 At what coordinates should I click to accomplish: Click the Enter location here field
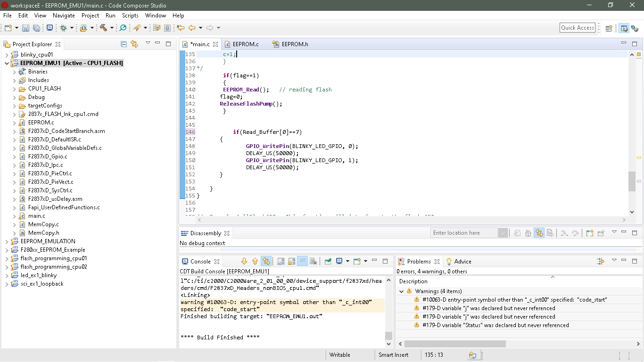point(463,233)
